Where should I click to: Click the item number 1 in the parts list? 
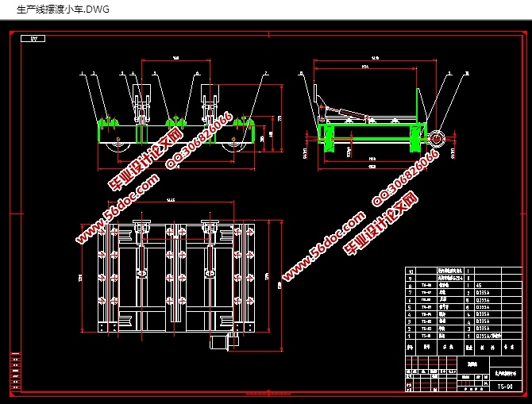coord(410,336)
